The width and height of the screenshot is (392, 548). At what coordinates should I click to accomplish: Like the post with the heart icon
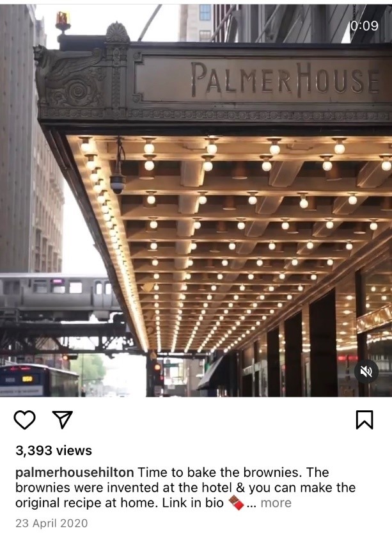(x=24, y=419)
